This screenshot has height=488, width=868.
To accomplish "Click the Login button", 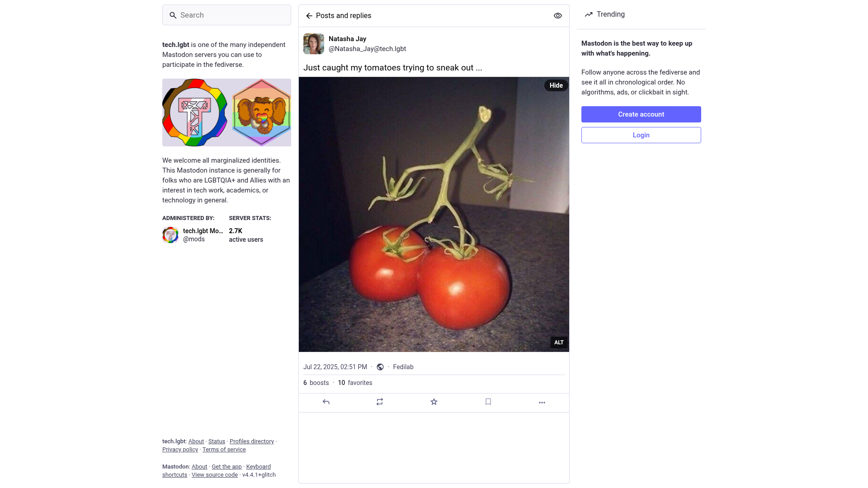I will (x=641, y=135).
